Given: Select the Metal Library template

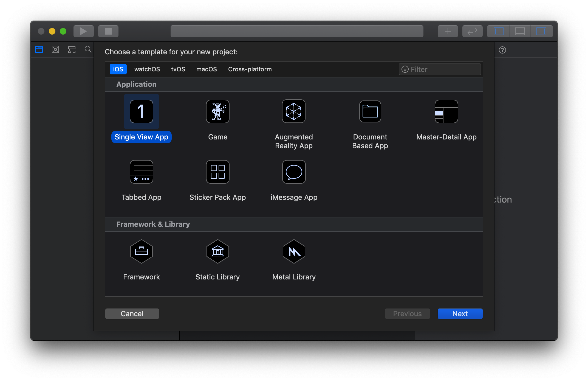Looking at the screenshot, I should (294, 251).
